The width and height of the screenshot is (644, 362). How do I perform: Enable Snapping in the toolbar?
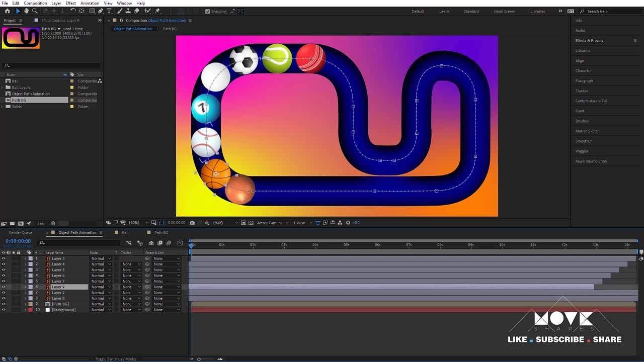[x=207, y=11]
